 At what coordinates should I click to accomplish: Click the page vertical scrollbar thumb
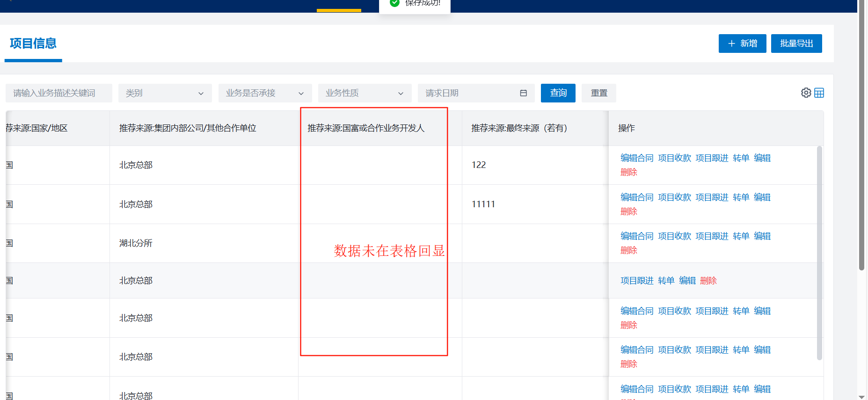pyautogui.click(x=861, y=135)
